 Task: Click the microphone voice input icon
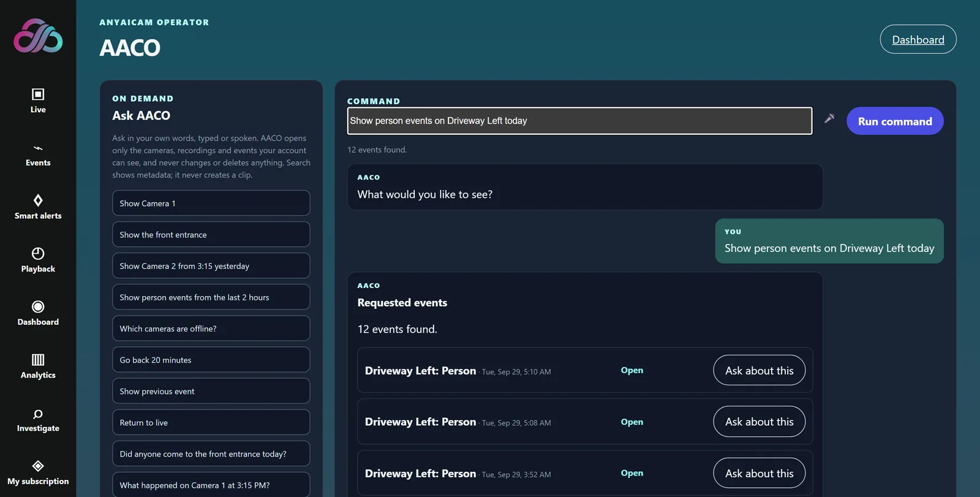click(829, 119)
